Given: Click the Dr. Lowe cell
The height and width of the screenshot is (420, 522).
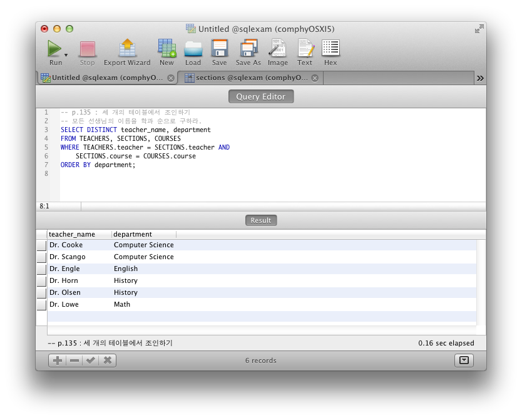Looking at the screenshot, I should 79,305.
